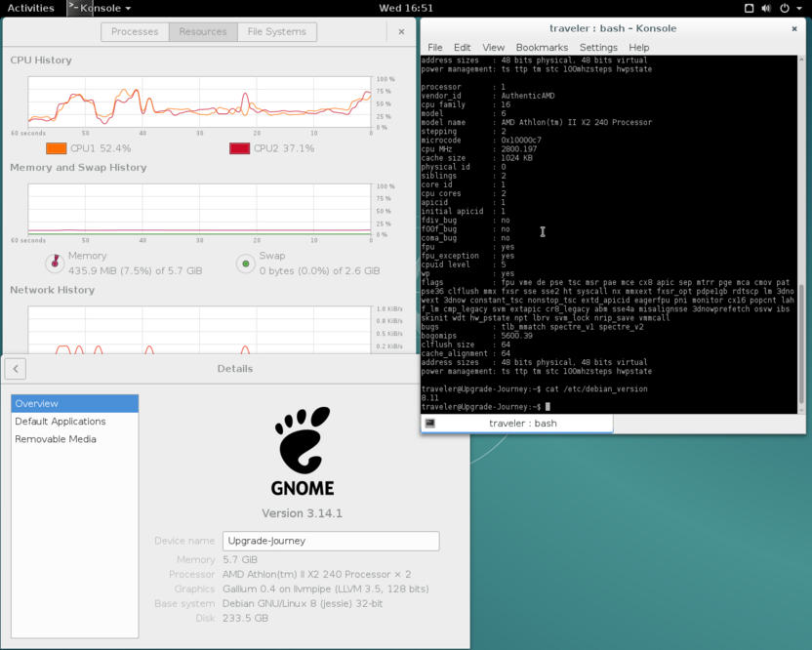Viewport: 812px width, 650px height.
Task: Open the Konsole View menu
Action: tap(493, 47)
